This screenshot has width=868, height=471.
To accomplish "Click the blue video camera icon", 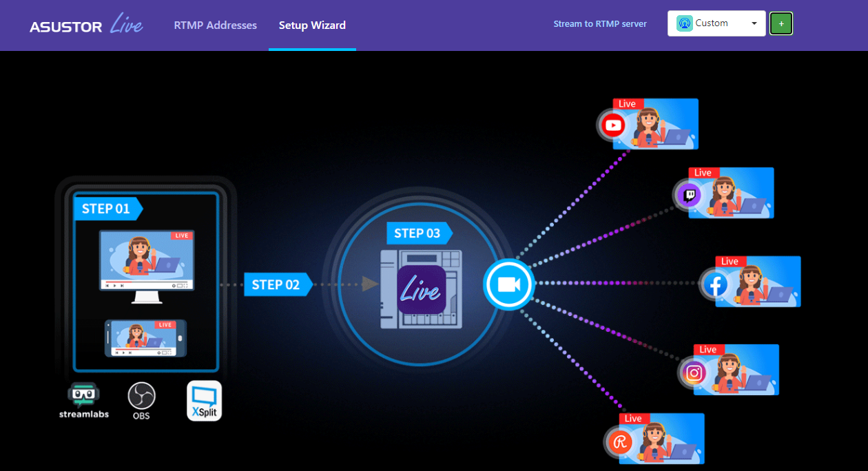I will pos(509,284).
